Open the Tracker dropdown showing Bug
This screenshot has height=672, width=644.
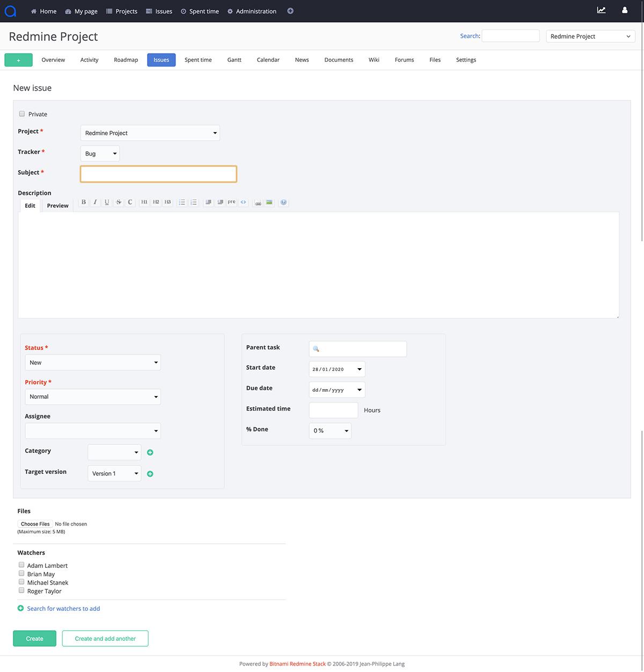point(100,154)
